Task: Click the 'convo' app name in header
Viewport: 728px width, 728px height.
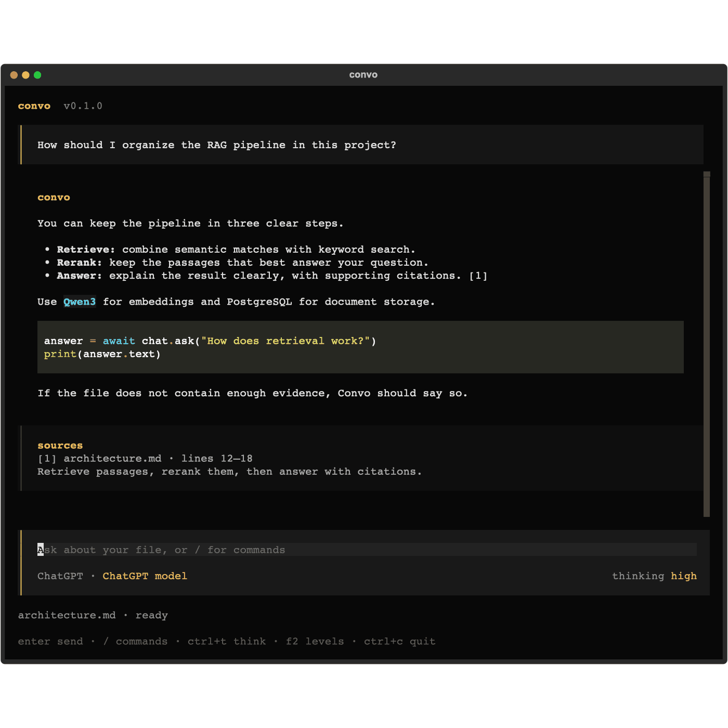Action: (x=34, y=106)
